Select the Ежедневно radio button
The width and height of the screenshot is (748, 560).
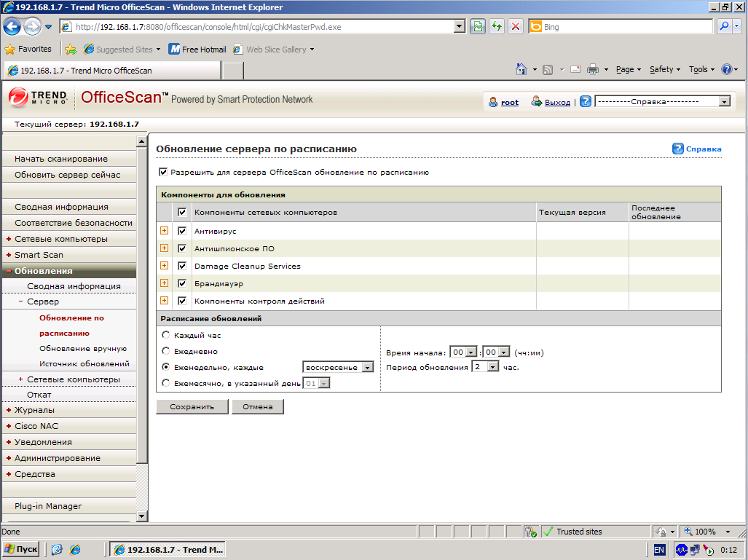point(165,351)
